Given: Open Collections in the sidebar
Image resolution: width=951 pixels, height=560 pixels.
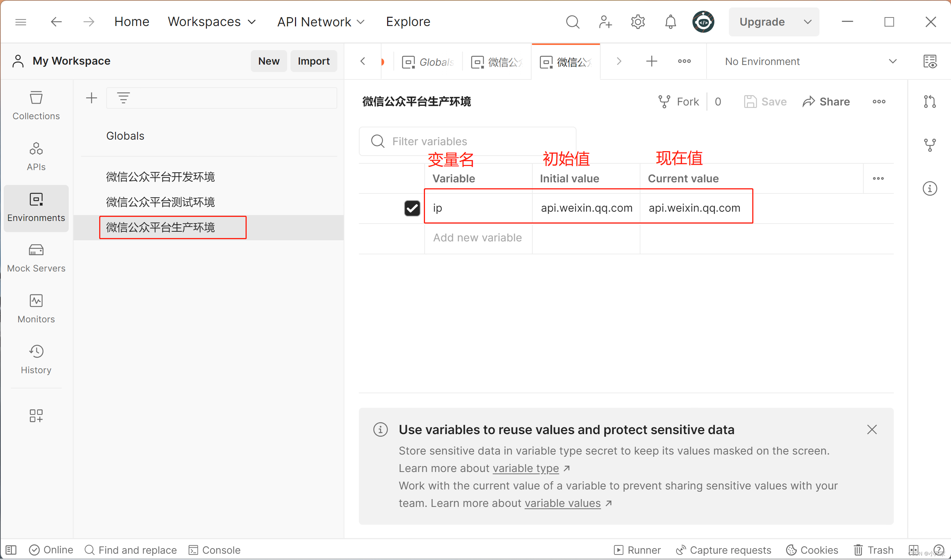Looking at the screenshot, I should (36, 106).
